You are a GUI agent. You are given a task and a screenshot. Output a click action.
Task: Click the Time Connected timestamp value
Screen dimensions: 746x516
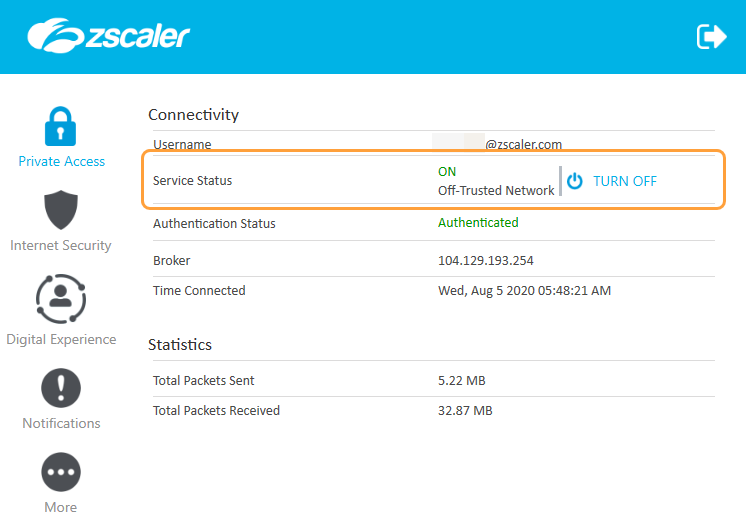524,290
